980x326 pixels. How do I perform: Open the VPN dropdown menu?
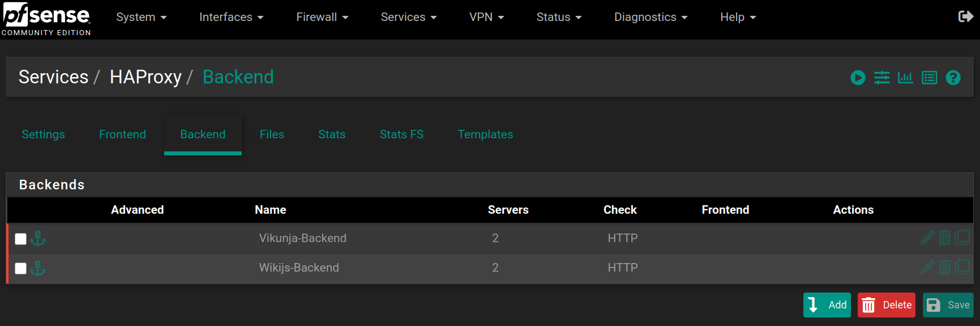[486, 17]
